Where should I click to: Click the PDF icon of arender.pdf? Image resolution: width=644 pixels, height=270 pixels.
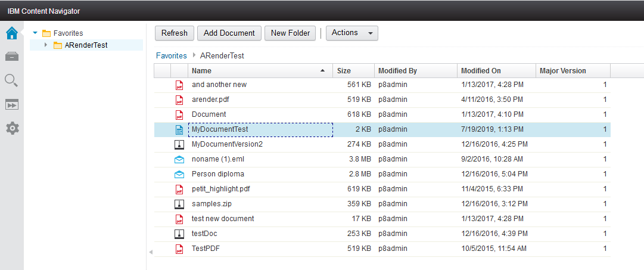179,100
